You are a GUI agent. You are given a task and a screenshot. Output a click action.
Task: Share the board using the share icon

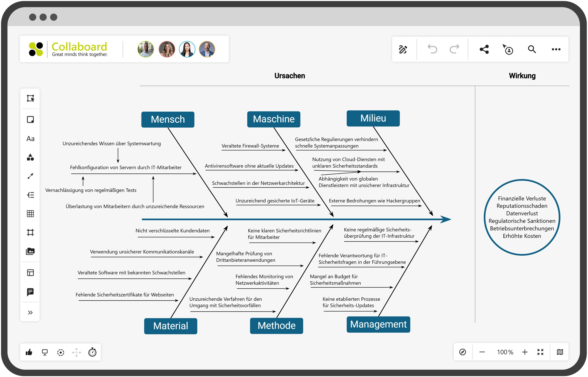484,49
